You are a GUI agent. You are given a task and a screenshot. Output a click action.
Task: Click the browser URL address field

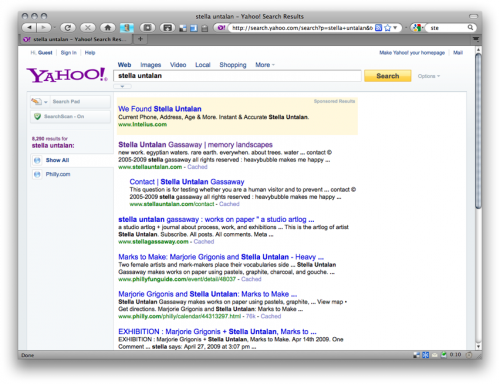point(302,28)
